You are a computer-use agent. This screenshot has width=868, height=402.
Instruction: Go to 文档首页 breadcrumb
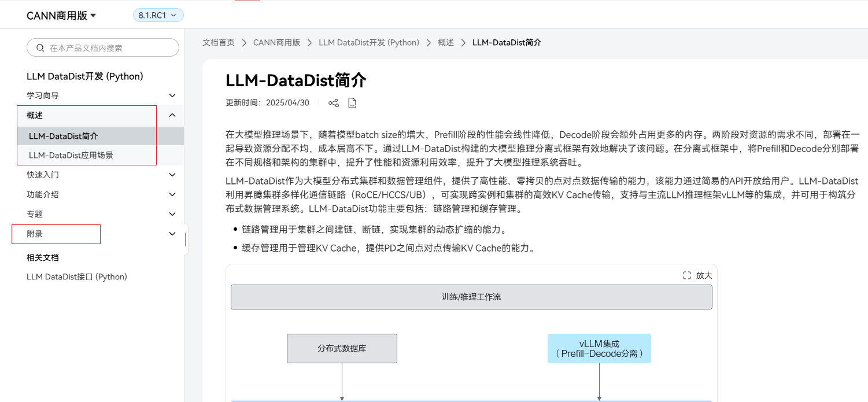coord(219,43)
